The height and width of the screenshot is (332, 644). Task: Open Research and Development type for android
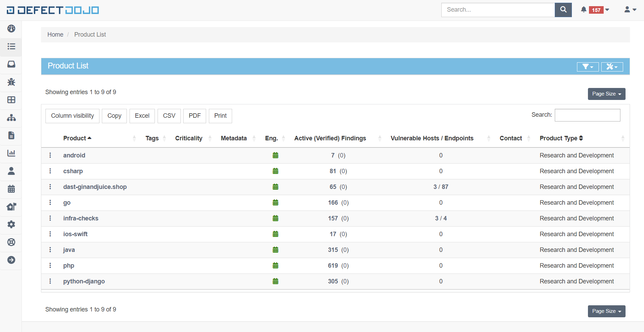(577, 155)
